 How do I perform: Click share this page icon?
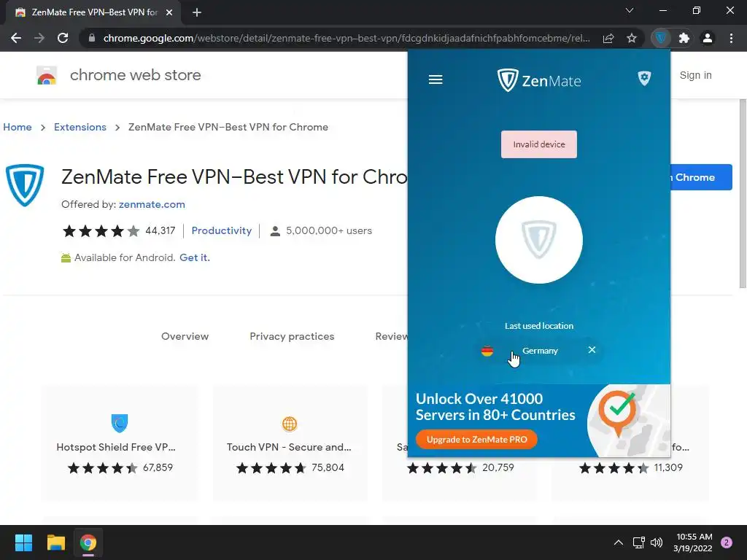(608, 38)
